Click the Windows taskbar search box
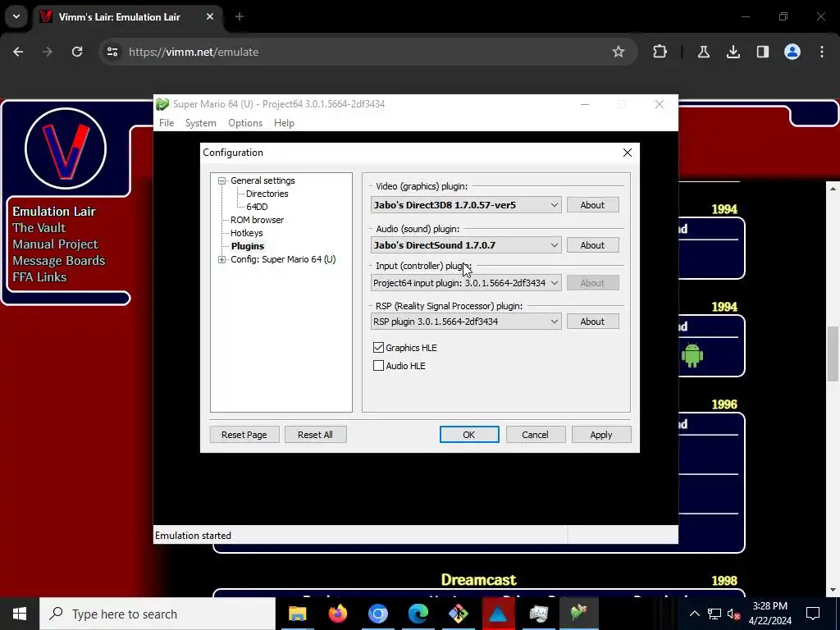840x630 pixels. coord(157,614)
